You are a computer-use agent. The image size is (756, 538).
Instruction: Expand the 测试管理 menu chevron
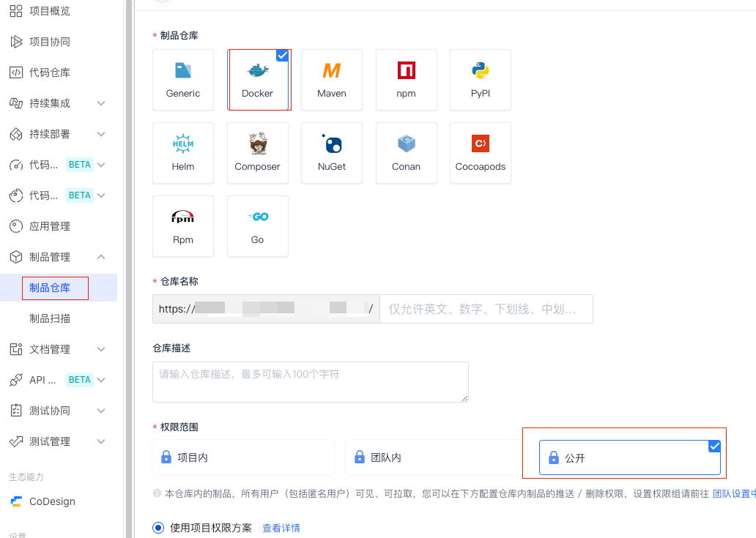tap(101, 441)
